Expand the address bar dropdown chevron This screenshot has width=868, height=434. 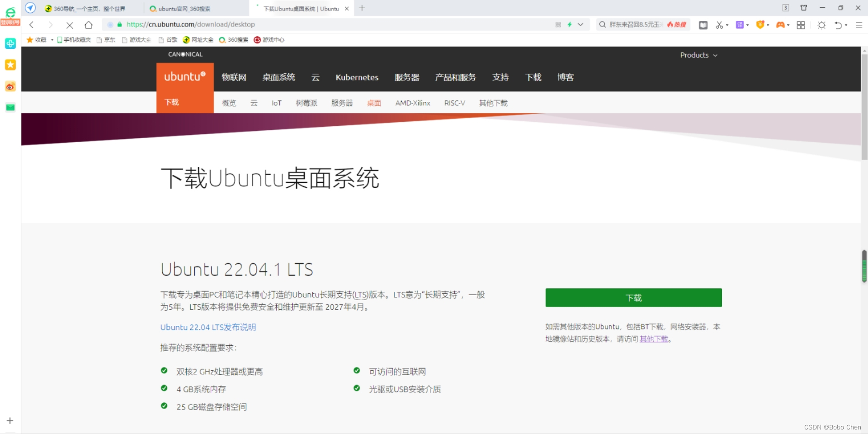pyautogui.click(x=580, y=24)
